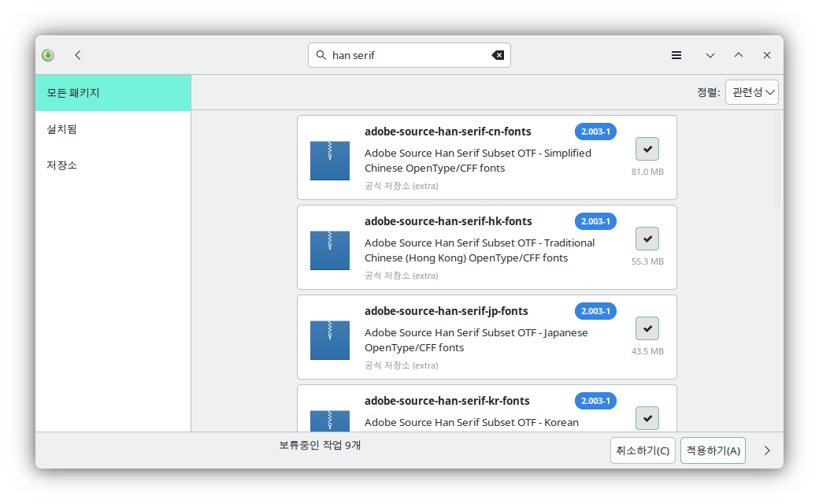Click the han serif search field
Viewport: 819px width, 504px height.
[409, 55]
